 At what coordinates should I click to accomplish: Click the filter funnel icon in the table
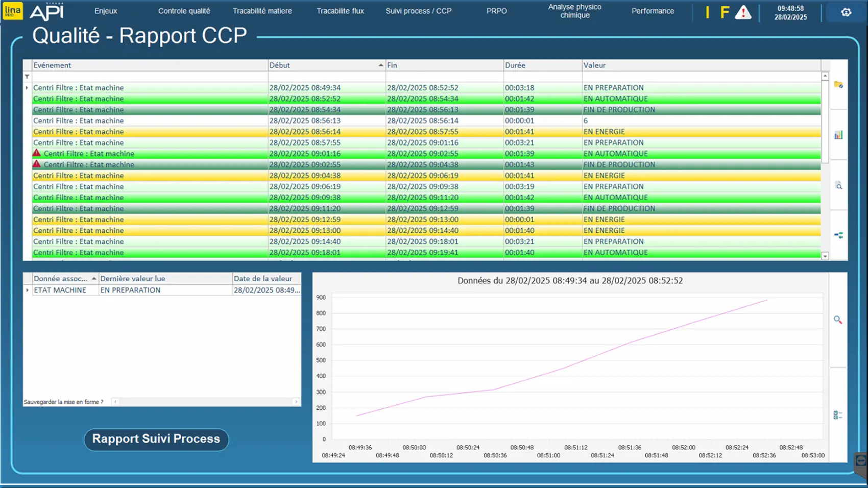tap(27, 77)
